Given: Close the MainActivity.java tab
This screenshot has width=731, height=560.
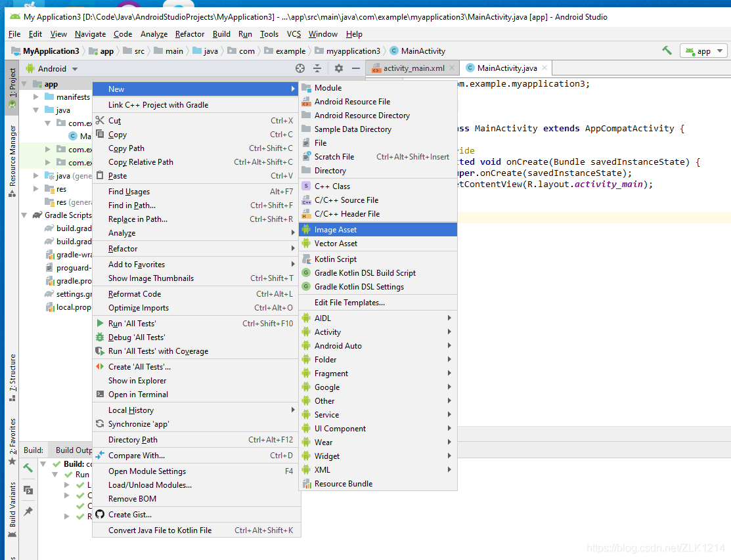Looking at the screenshot, I should point(544,68).
